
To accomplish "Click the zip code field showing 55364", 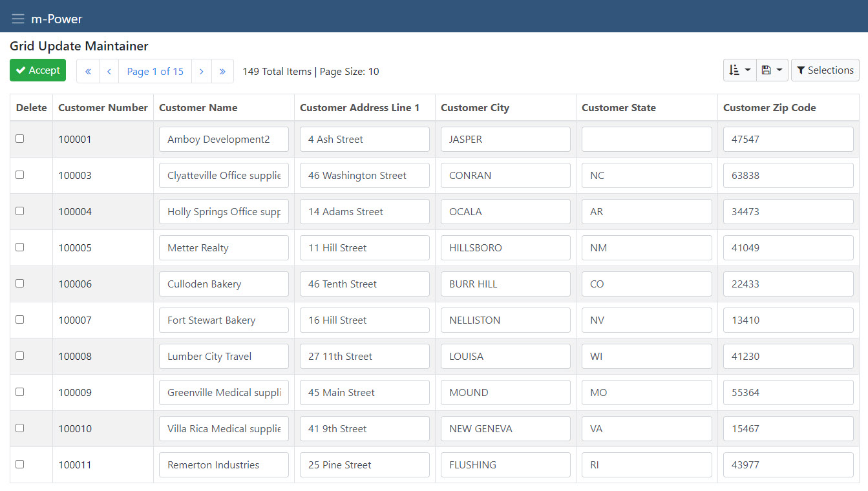I will pos(788,393).
